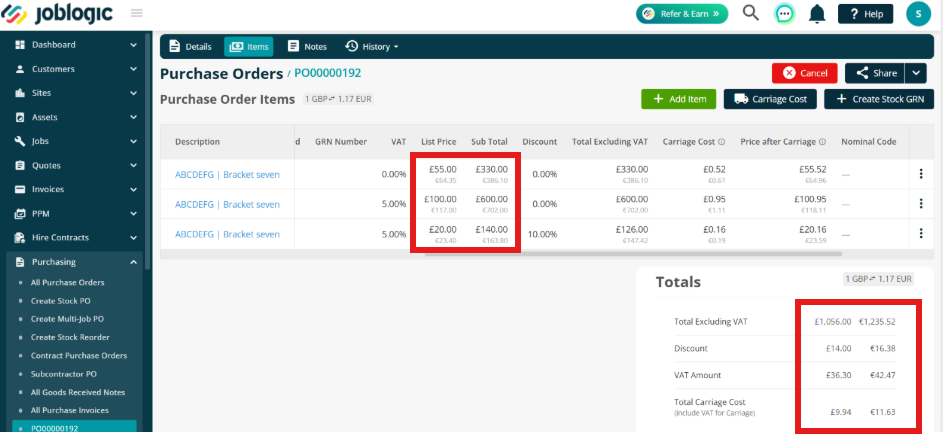Open the arrow dropdown beside Share

[915, 73]
